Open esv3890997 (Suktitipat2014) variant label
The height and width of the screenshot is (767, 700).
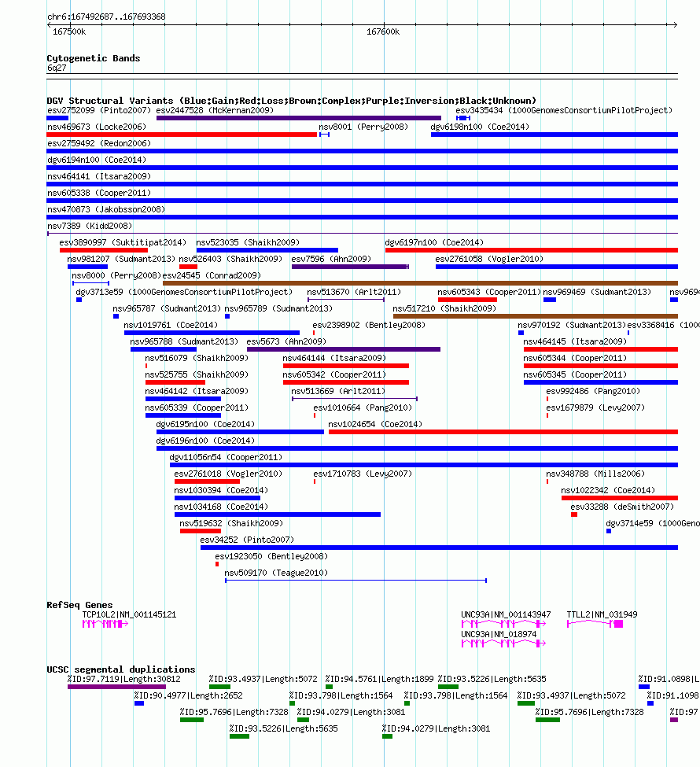(x=123, y=242)
